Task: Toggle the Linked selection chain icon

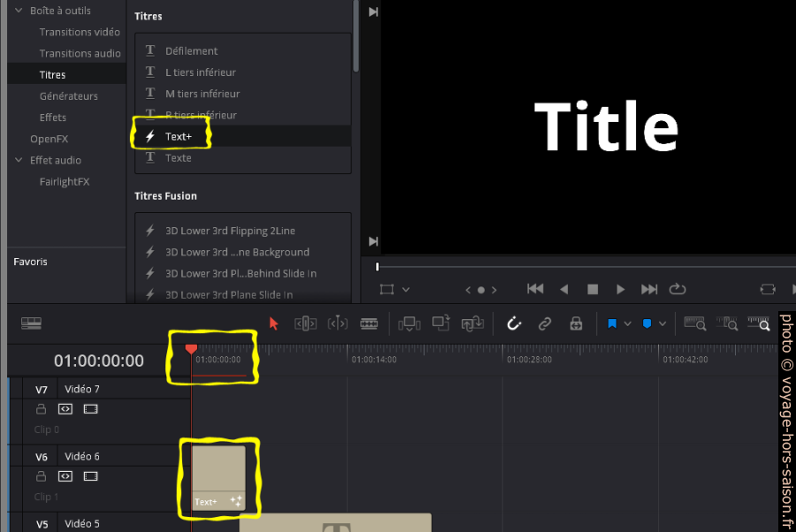Action: pyautogui.click(x=545, y=323)
